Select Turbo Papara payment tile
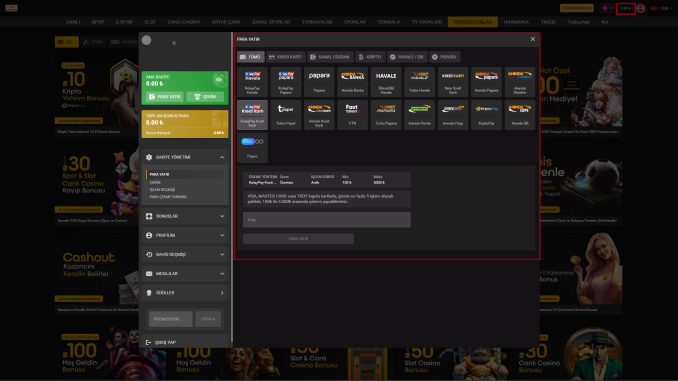 click(x=386, y=115)
